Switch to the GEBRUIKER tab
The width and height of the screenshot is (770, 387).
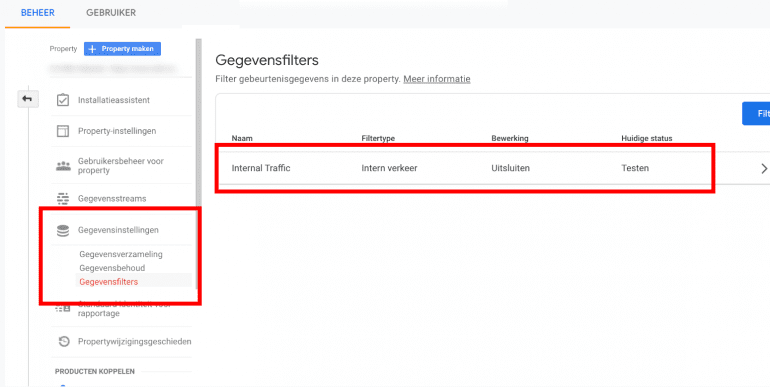click(111, 13)
